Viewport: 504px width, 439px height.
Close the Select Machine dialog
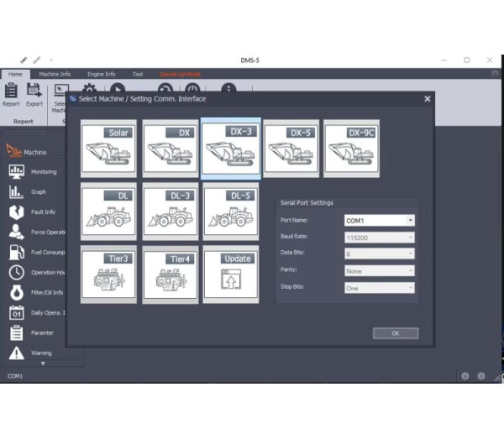coord(427,99)
